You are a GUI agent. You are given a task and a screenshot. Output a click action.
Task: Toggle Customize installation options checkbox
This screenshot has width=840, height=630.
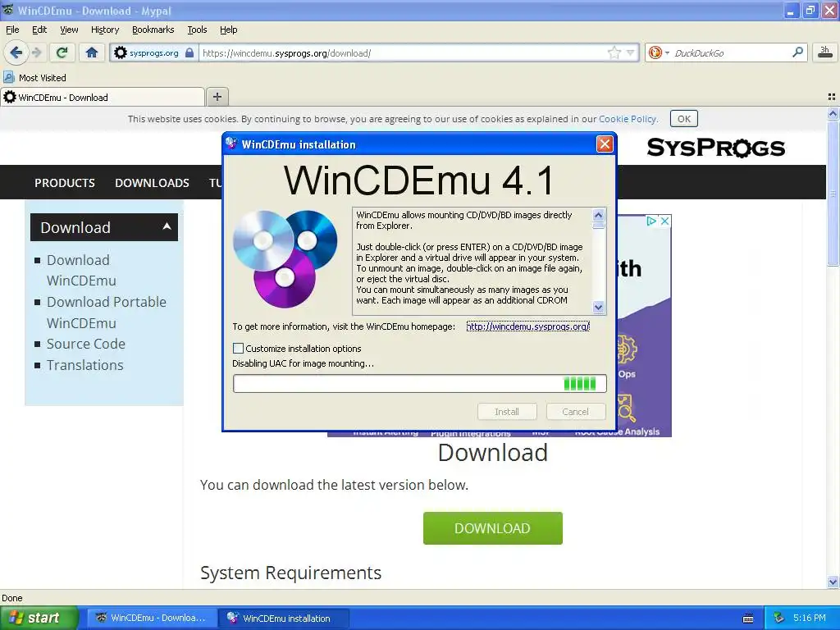[x=238, y=348]
